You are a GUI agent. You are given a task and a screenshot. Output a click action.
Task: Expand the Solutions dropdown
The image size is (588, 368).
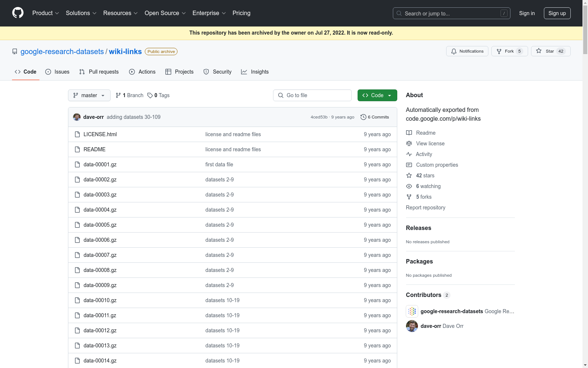[81, 13]
